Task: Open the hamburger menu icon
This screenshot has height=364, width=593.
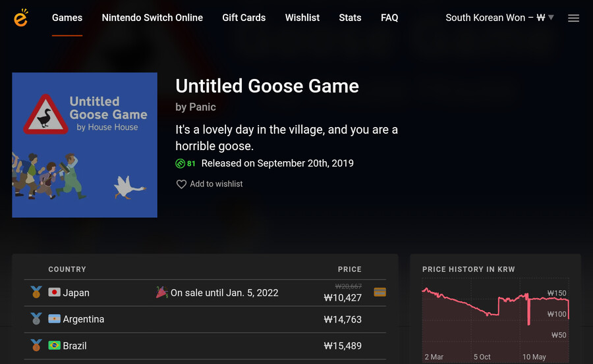Action: pos(573,18)
